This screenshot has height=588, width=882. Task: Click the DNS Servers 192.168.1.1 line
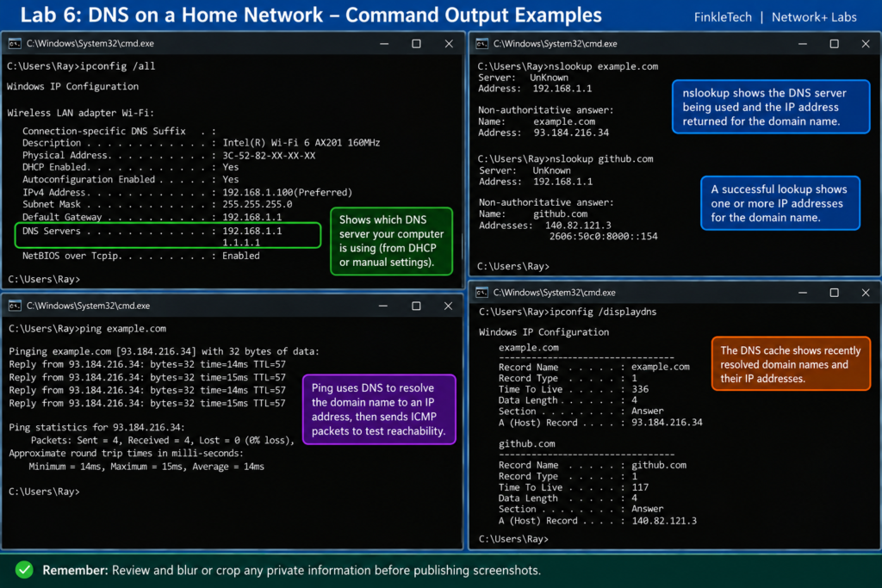coord(152,231)
